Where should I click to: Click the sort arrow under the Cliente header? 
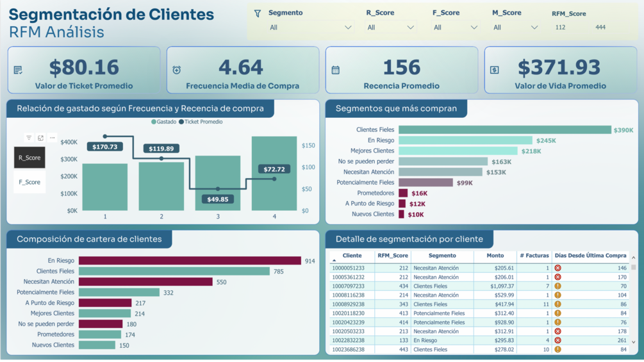click(334, 261)
